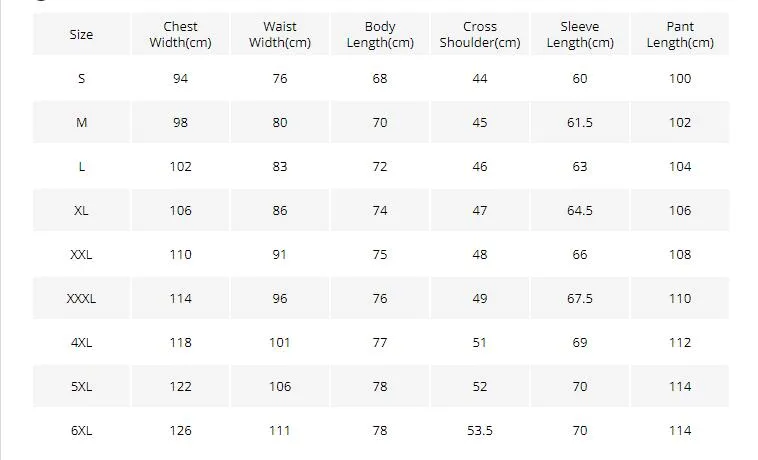This screenshot has height=460, width=758.
Task: Click the Waist Width(cm) column header
Action: (x=280, y=34)
